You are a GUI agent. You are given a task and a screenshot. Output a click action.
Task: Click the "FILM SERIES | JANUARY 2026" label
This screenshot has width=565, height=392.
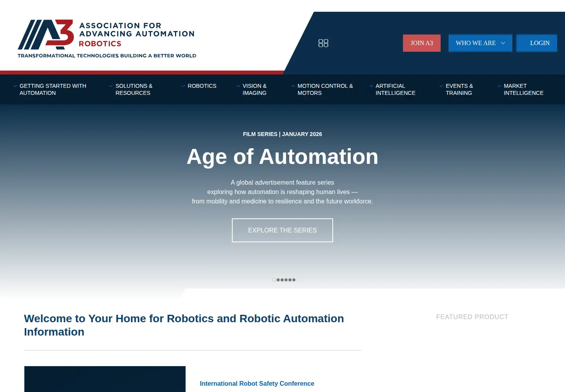(282, 134)
